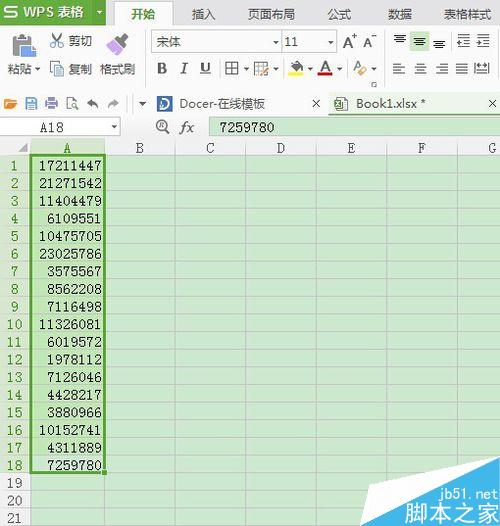This screenshot has width=500, height=526.
Task: Increase font size with A+ icon
Action: point(350,42)
